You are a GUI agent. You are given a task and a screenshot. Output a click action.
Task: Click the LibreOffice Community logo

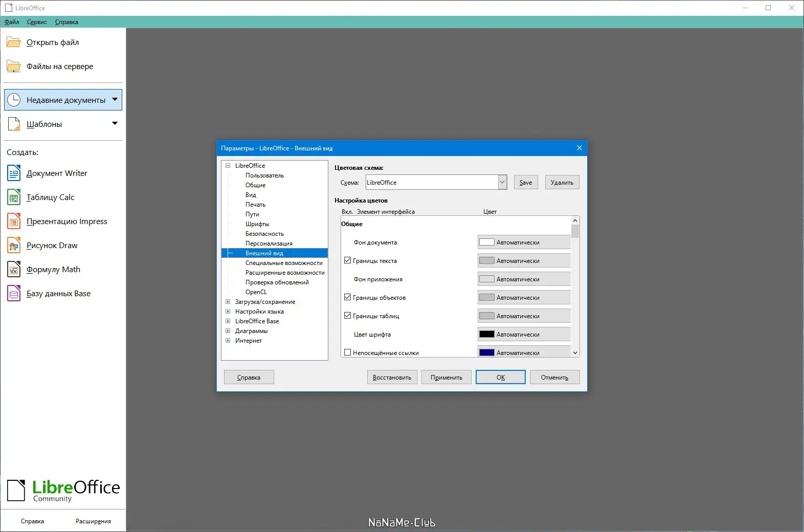click(63, 491)
